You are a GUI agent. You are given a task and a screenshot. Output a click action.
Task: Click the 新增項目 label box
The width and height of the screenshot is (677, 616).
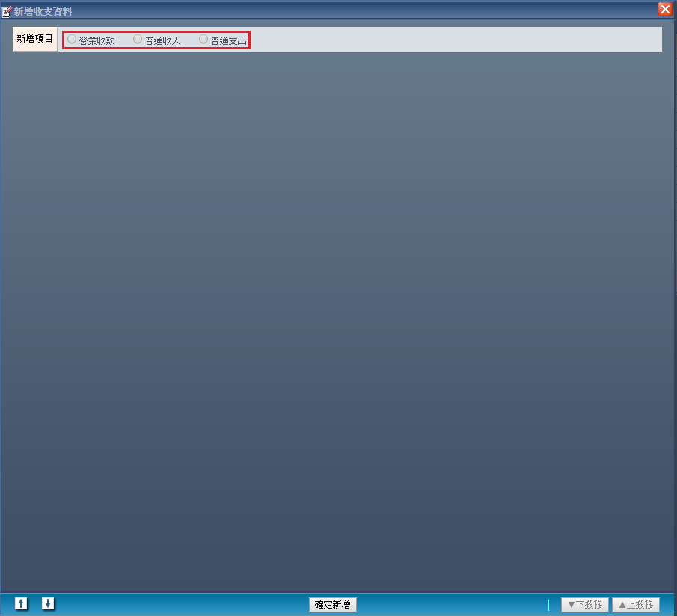click(34, 39)
